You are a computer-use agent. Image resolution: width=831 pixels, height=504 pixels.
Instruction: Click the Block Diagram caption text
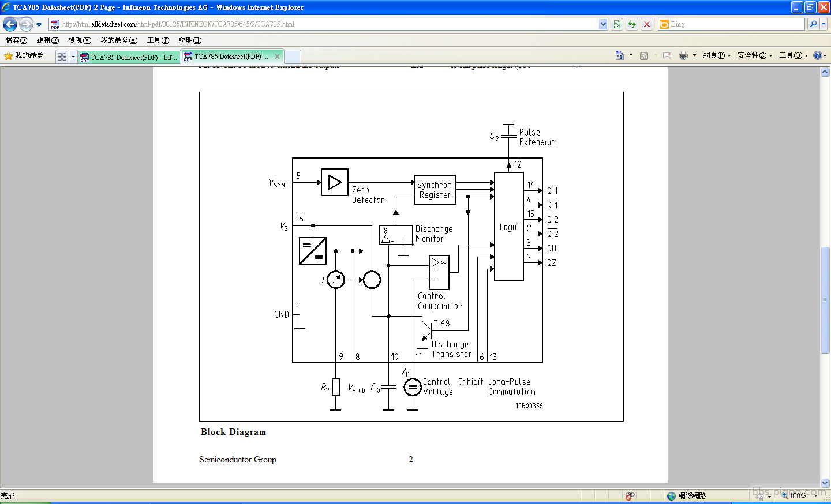233,432
